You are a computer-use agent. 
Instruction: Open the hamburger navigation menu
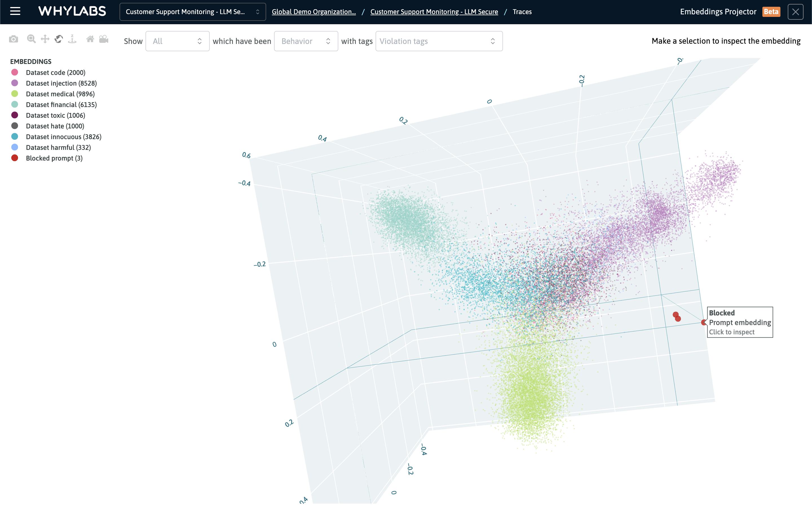[15, 11]
